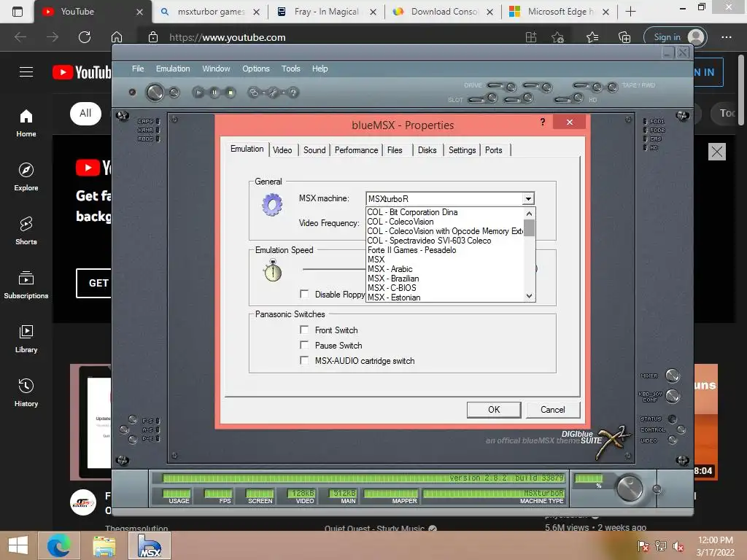This screenshot has height=560, width=747.
Task: Click the machine editor icon left of wrench
Action: (254, 93)
